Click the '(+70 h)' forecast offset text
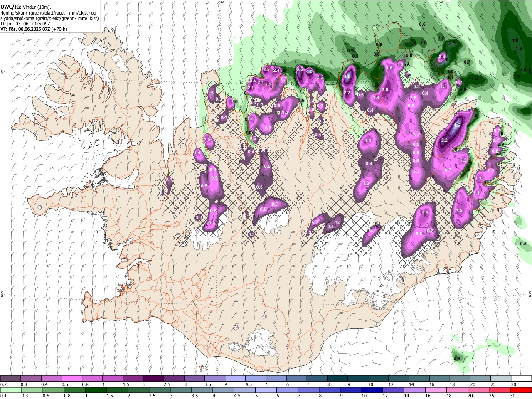532x399 pixels. [59, 29]
